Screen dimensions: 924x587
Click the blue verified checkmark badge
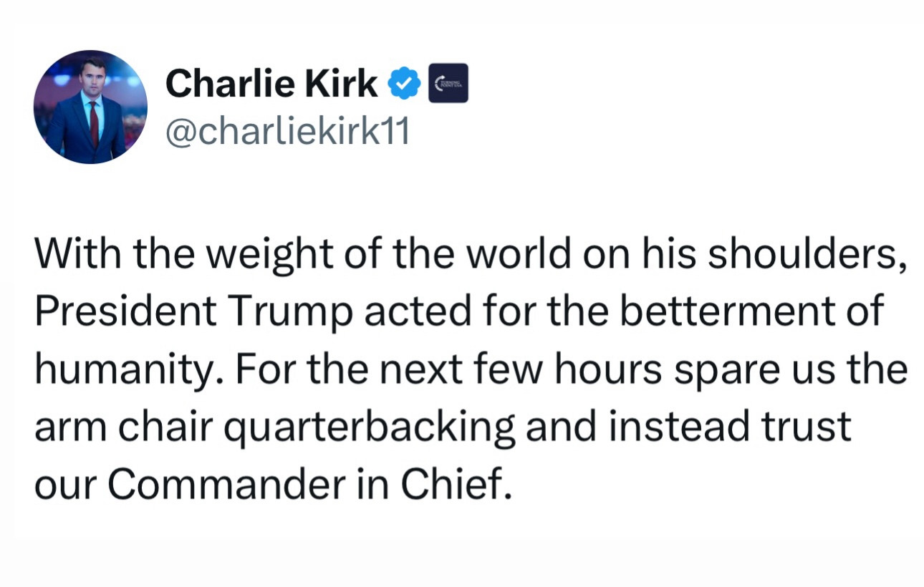coord(404,84)
